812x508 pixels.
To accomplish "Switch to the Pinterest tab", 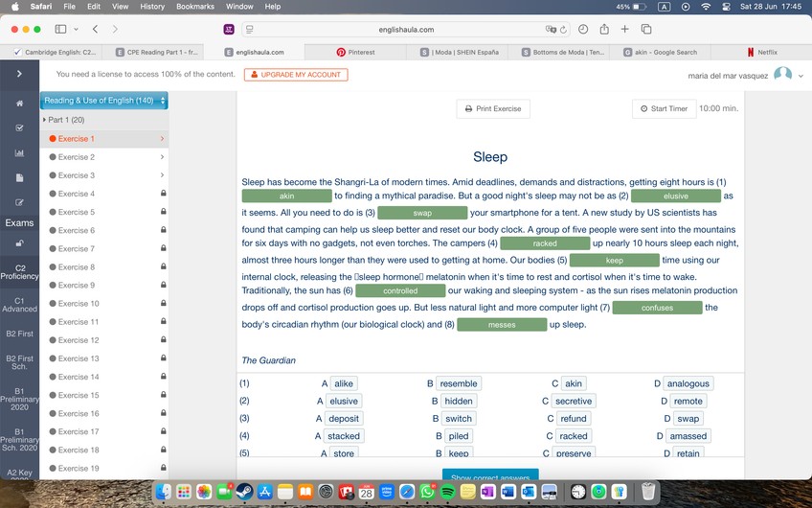I will [x=355, y=53].
